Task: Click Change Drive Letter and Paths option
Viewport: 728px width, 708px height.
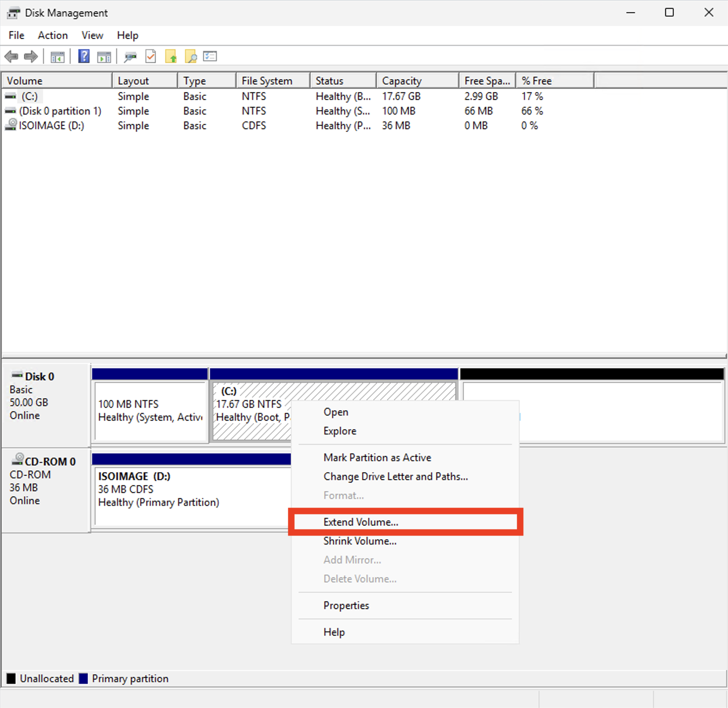Action: click(395, 476)
